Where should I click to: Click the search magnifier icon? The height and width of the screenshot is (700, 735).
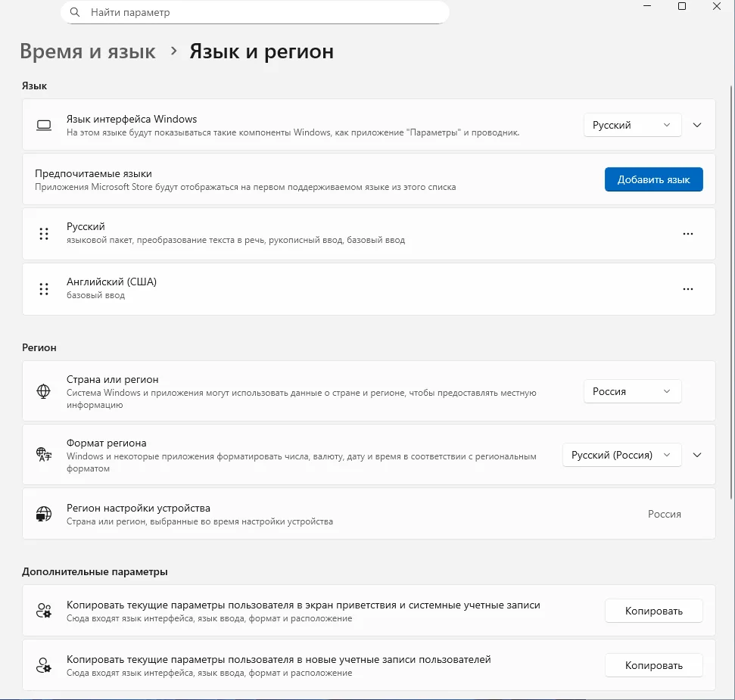pyautogui.click(x=75, y=13)
